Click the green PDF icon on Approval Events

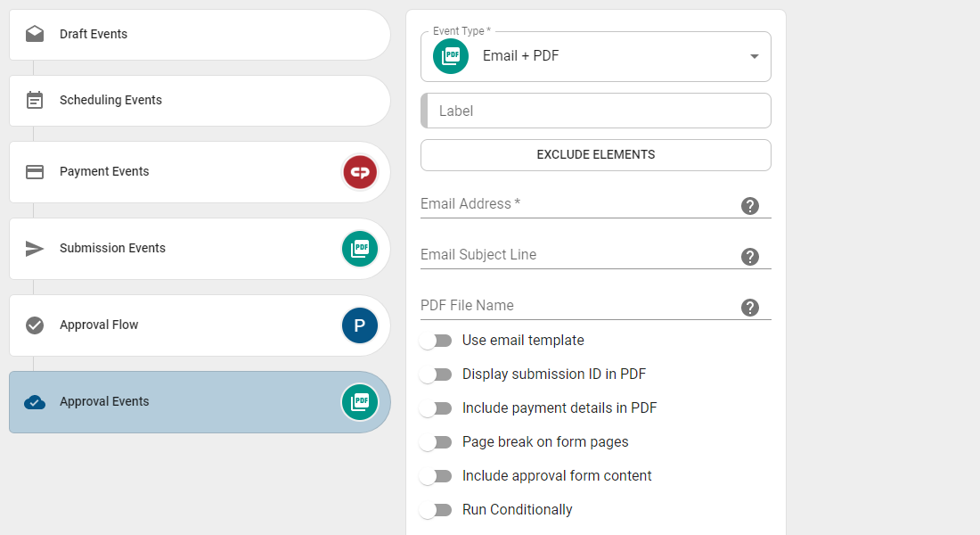click(x=360, y=402)
